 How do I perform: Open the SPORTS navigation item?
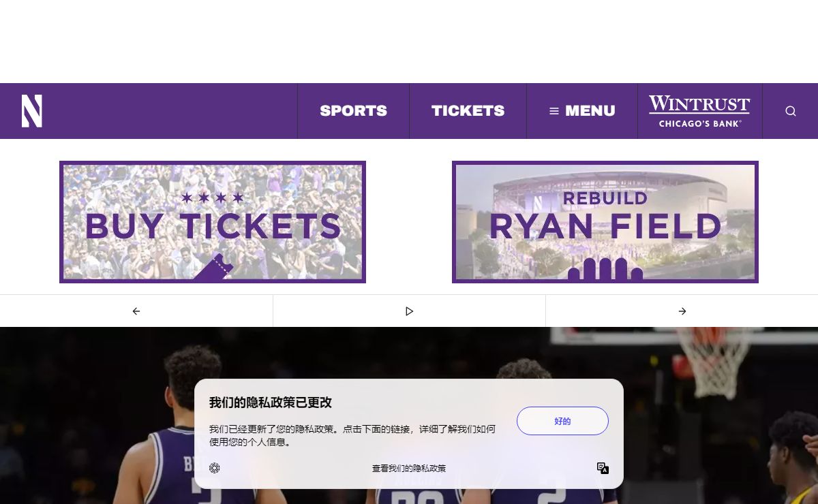(x=353, y=111)
